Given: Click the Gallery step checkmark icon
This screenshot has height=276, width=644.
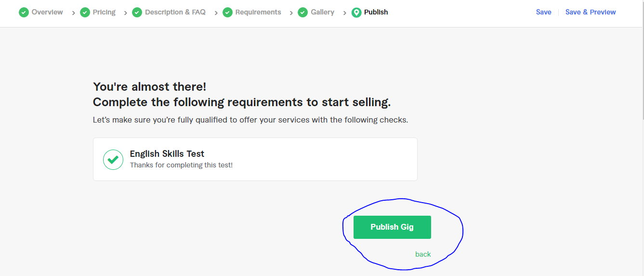Looking at the screenshot, I should pyautogui.click(x=302, y=13).
